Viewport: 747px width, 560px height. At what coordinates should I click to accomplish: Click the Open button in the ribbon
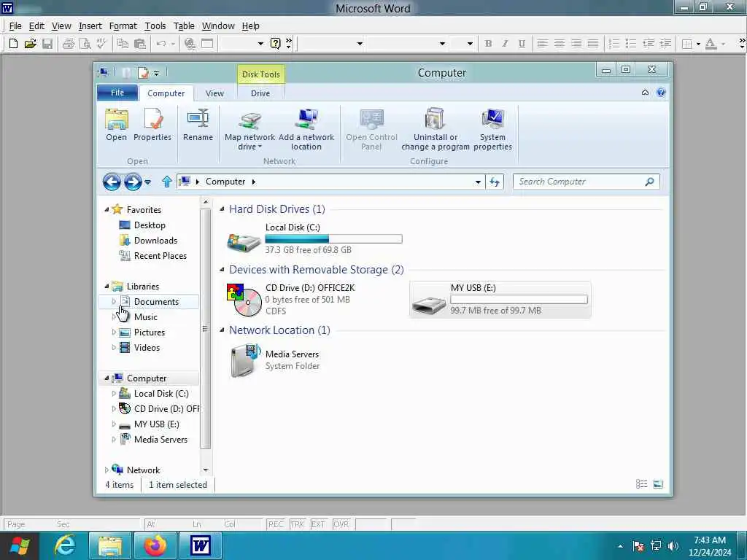(x=116, y=125)
